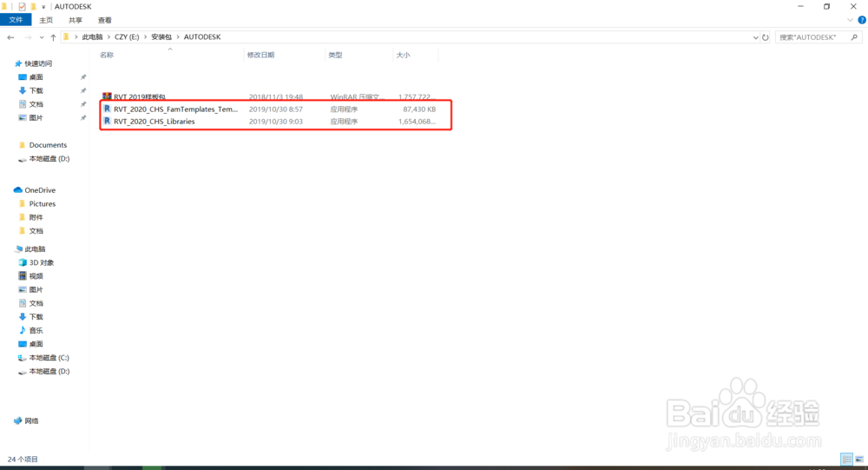The image size is (868, 470).
Task: Open the address bar history dropdown
Action: pyautogui.click(x=755, y=37)
